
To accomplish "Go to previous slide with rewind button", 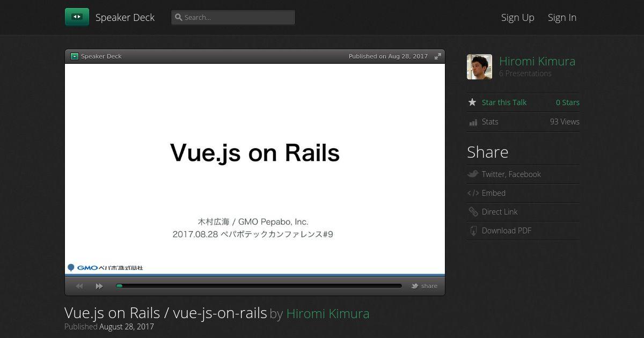I will point(79,286).
